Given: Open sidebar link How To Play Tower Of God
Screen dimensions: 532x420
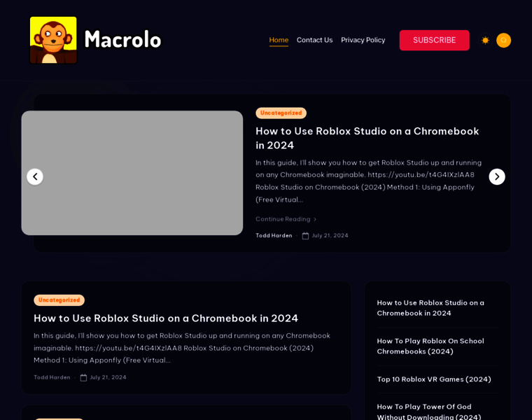Looking at the screenshot, I should coord(429,412).
